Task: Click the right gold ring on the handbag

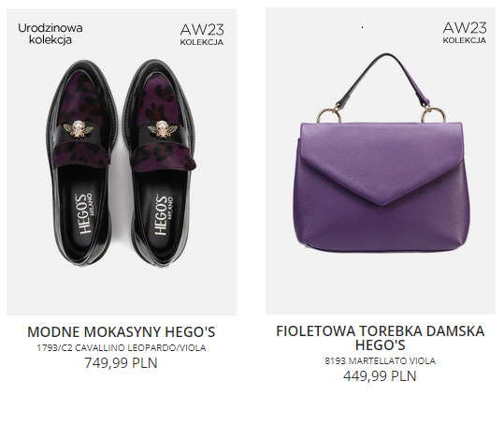Action: pos(434,113)
